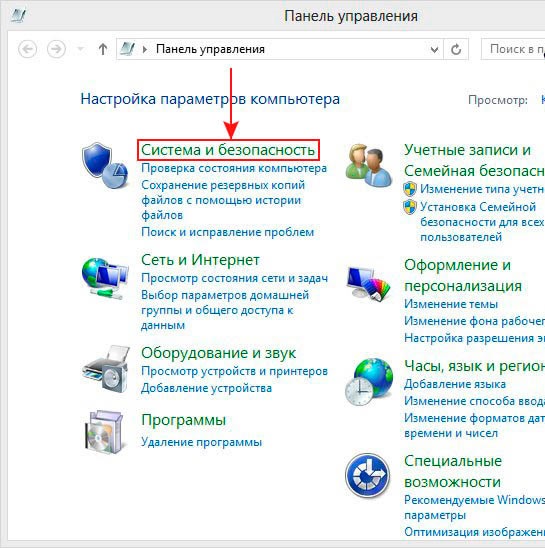
Task: Click the Добавление устройства link
Action: [206, 388]
